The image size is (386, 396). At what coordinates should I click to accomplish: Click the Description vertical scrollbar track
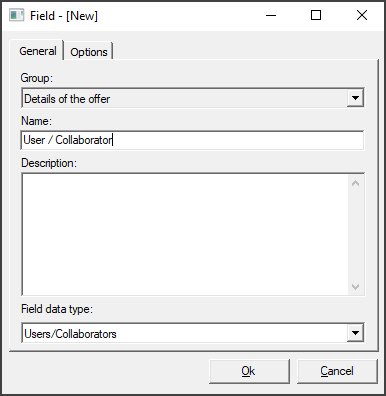pyautogui.click(x=356, y=235)
